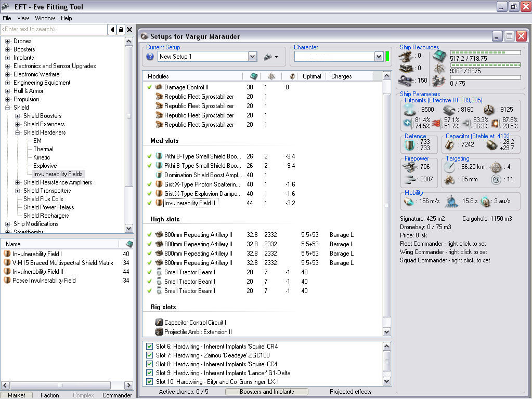Disable Slot 10 'Gunslinger' LX-1 implant
Screen dimensions: 532x399
click(x=150, y=382)
